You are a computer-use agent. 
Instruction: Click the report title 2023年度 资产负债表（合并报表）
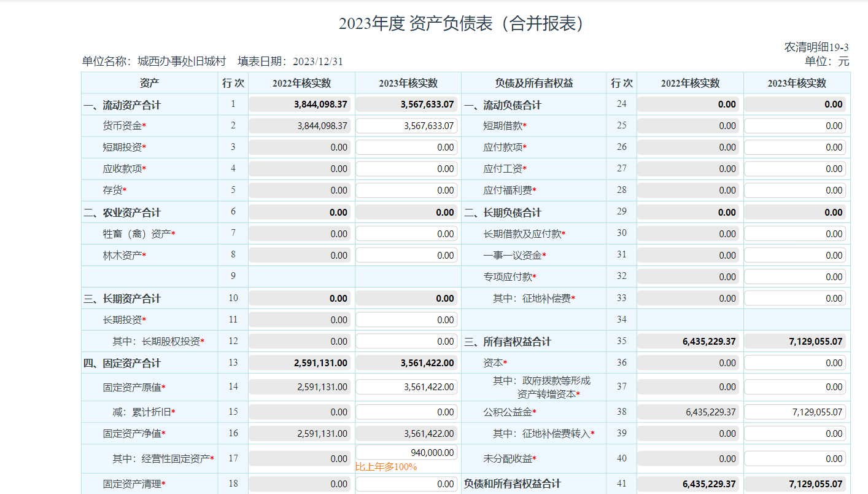click(464, 24)
